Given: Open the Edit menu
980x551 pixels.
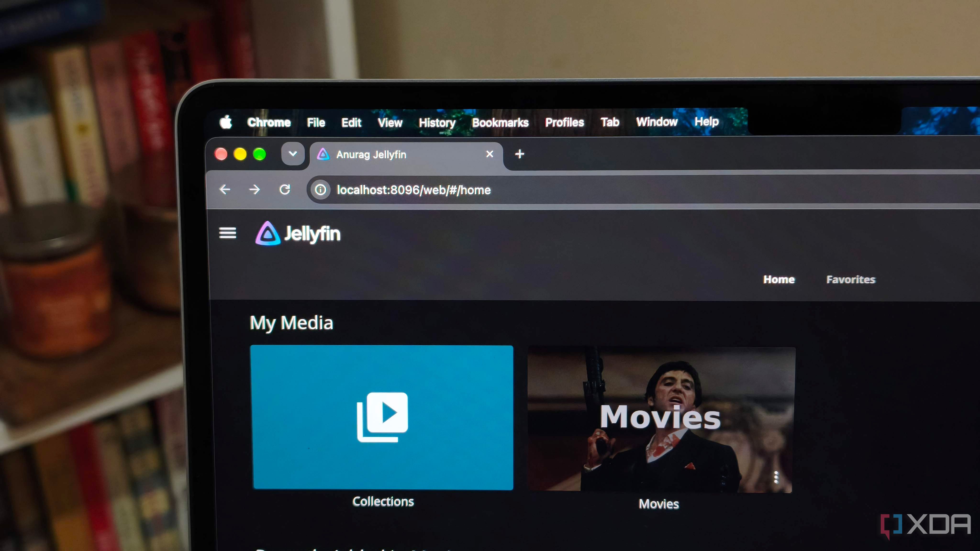Looking at the screenshot, I should click(351, 122).
